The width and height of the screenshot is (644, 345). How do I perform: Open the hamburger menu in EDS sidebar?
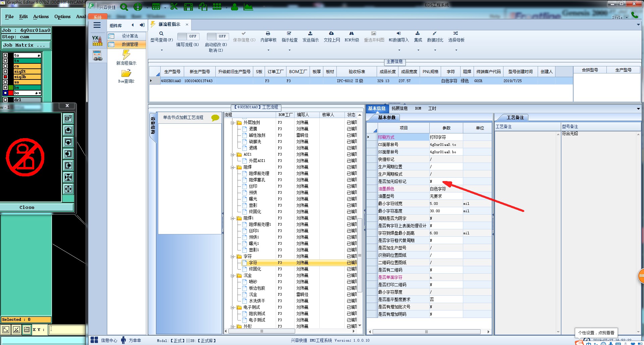coord(97,25)
